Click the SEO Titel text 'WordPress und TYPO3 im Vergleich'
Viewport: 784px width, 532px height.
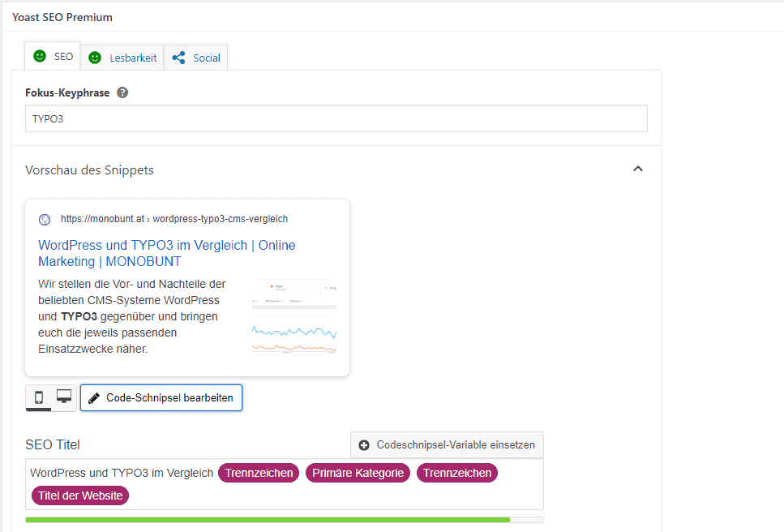[x=122, y=473]
